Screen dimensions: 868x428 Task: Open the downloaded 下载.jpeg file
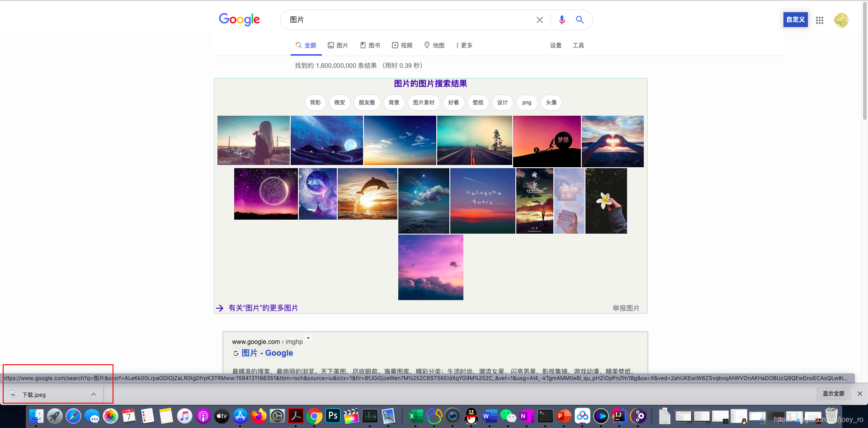click(x=34, y=395)
